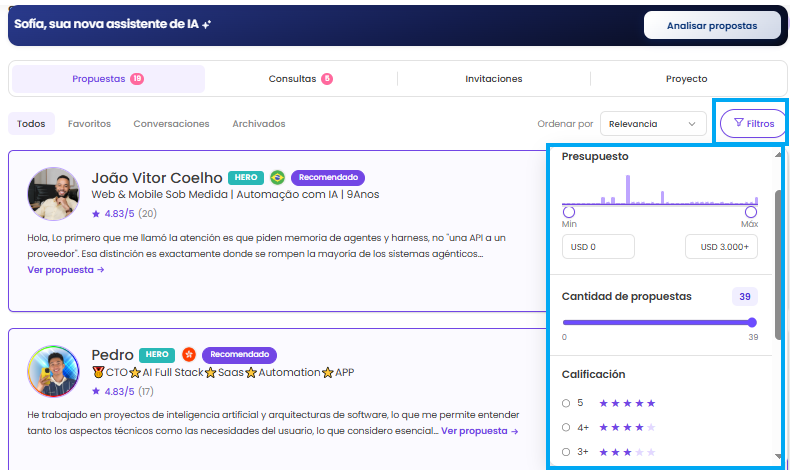This screenshot has width=790, height=470.
Task: Toggle the Filtros button
Action: pyautogui.click(x=753, y=123)
